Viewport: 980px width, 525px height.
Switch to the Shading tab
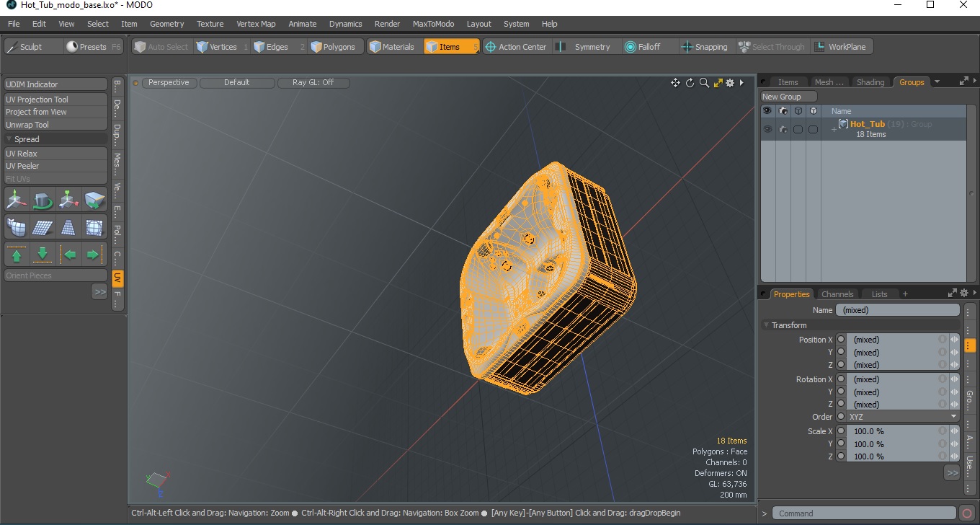[870, 82]
